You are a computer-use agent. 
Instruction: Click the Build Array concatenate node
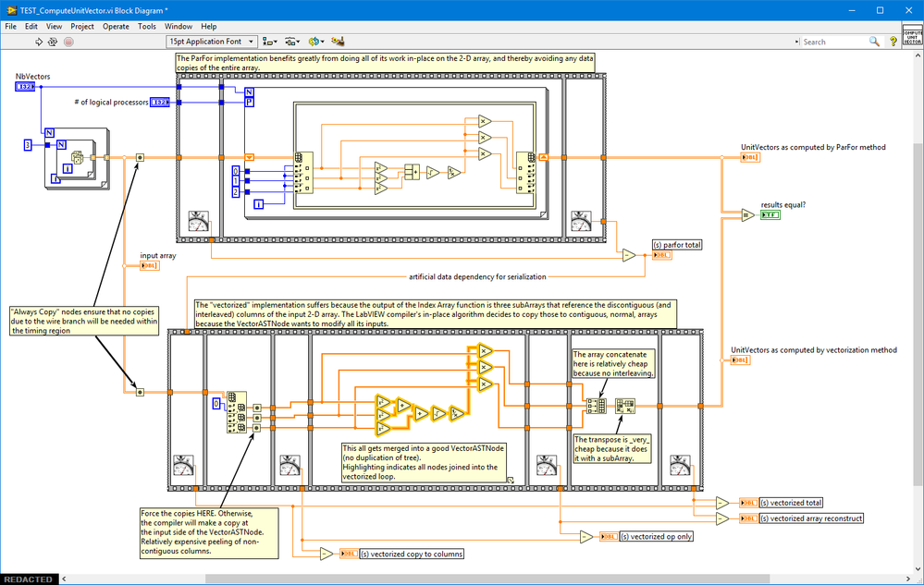tap(596, 406)
